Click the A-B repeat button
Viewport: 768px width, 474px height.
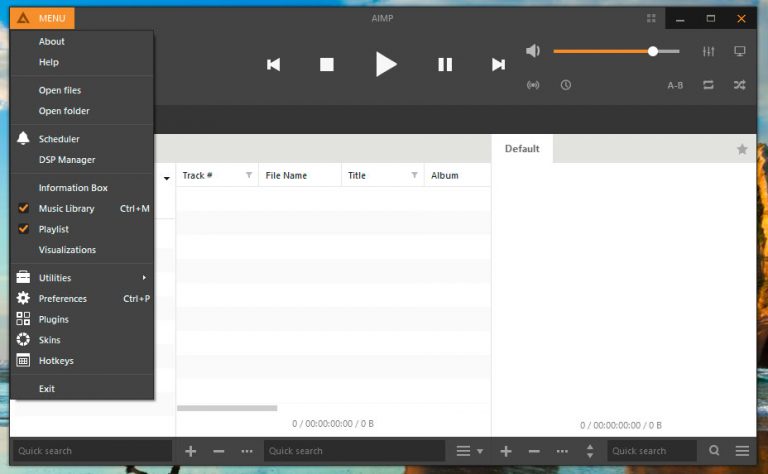[675, 85]
